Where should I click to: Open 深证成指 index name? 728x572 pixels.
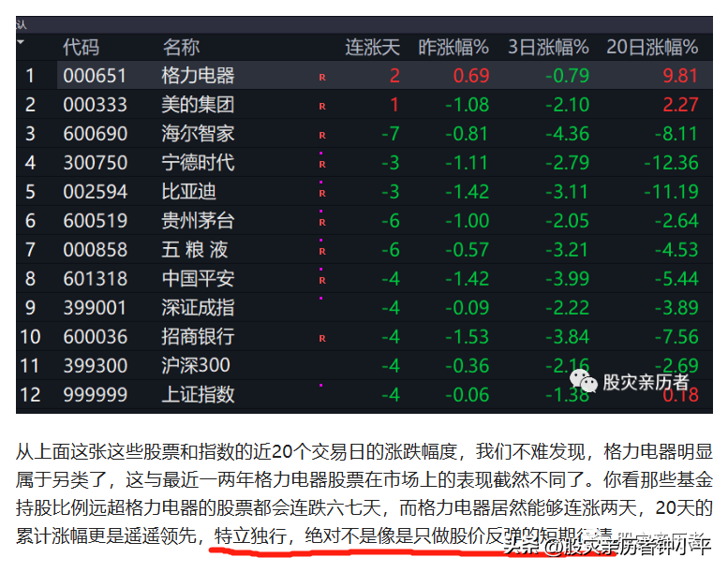(x=198, y=308)
